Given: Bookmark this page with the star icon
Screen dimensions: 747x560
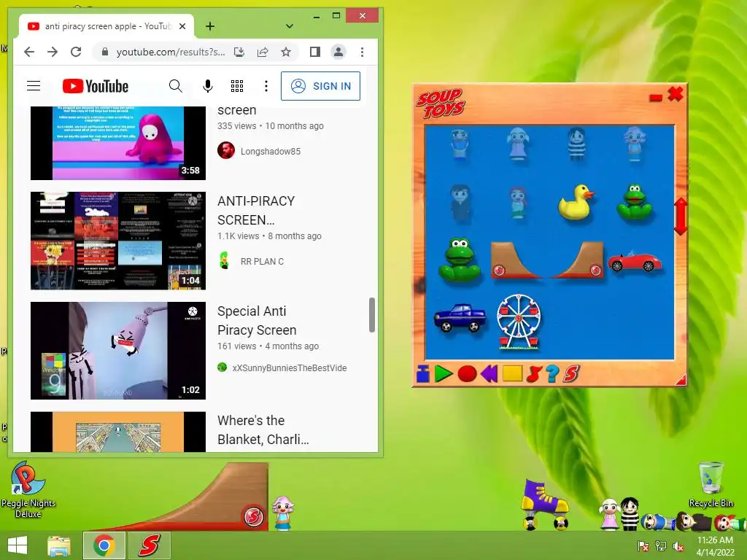Looking at the screenshot, I should coord(286,52).
